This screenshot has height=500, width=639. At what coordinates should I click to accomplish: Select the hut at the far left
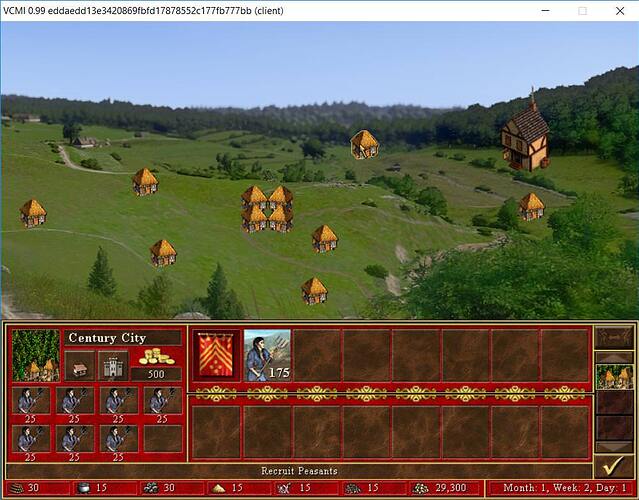33,212
